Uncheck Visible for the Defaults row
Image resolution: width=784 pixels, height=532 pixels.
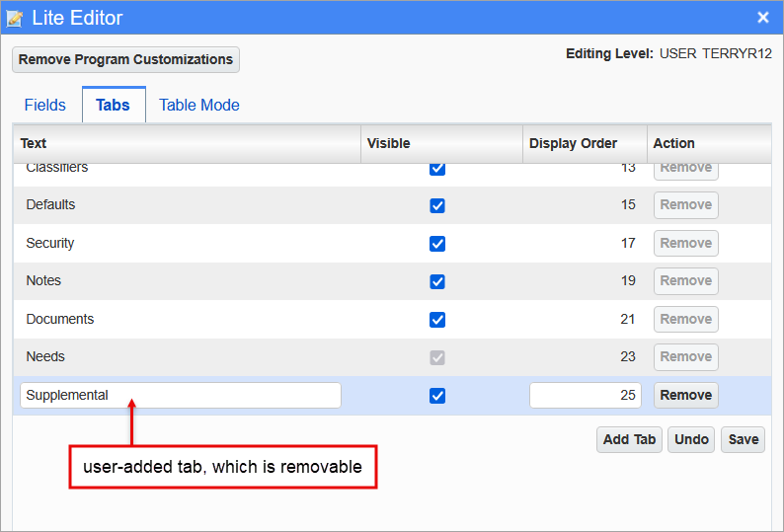coord(437,205)
